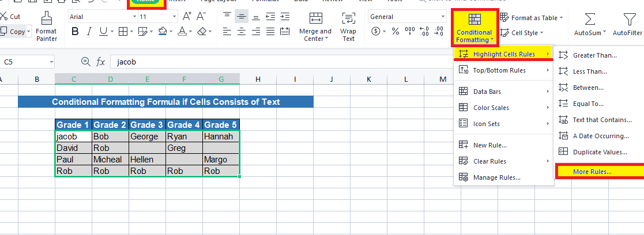The image size is (644, 235).
Task: Apply Underline to selected cells
Action: tap(103, 32)
